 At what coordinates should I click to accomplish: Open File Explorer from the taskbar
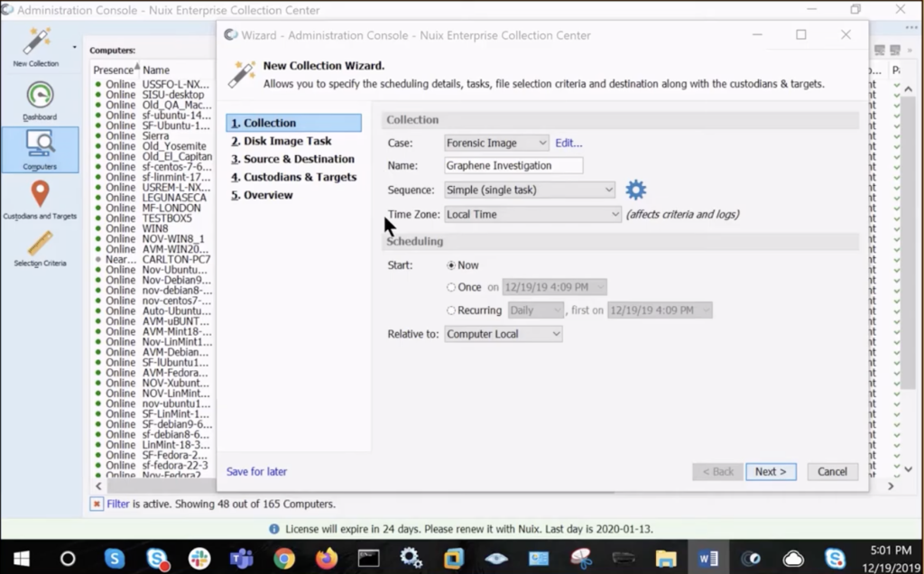666,558
